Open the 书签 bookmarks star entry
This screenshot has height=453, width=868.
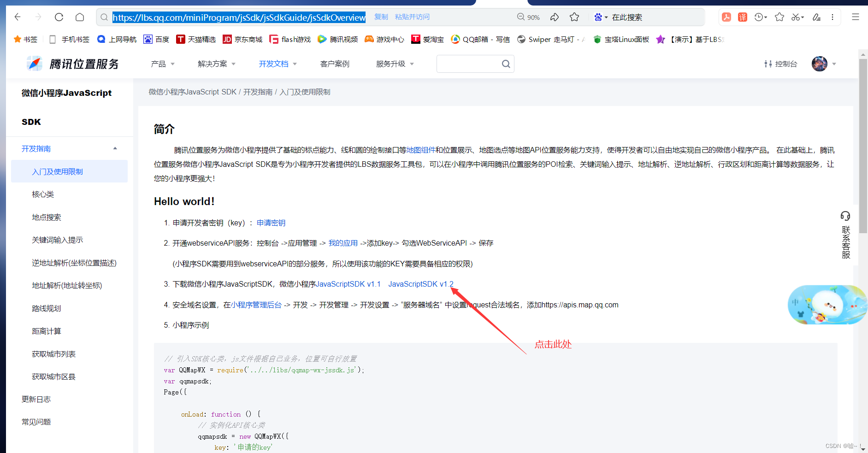point(26,39)
